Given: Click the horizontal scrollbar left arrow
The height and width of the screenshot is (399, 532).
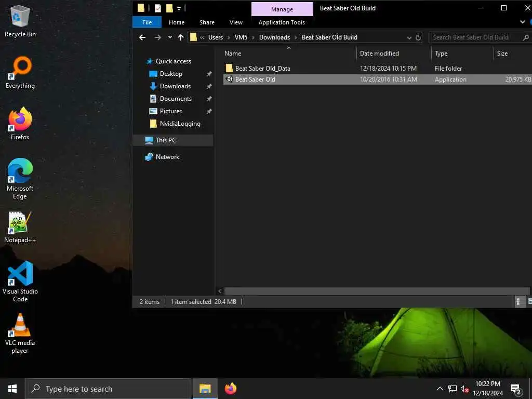Looking at the screenshot, I should [x=220, y=291].
